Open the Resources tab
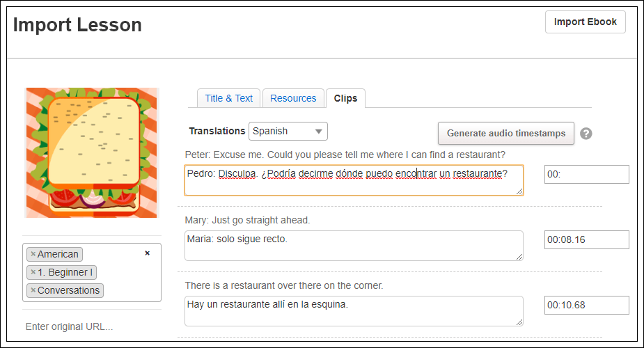 click(x=293, y=98)
